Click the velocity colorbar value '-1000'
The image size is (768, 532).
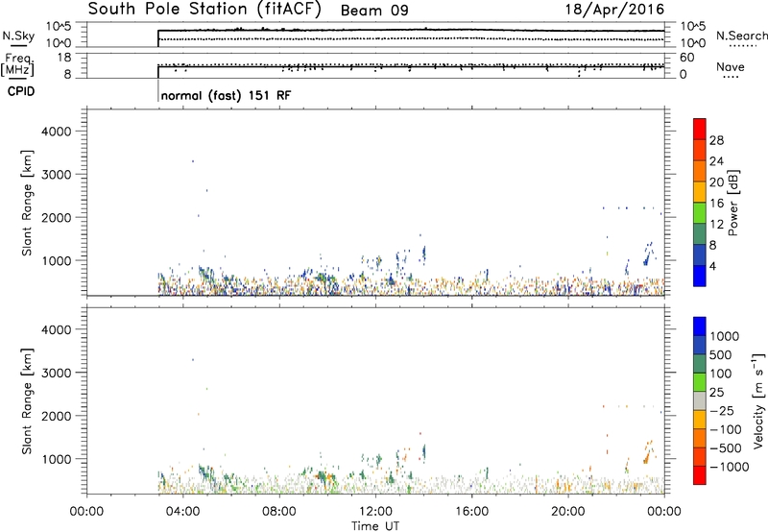[729, 467]
